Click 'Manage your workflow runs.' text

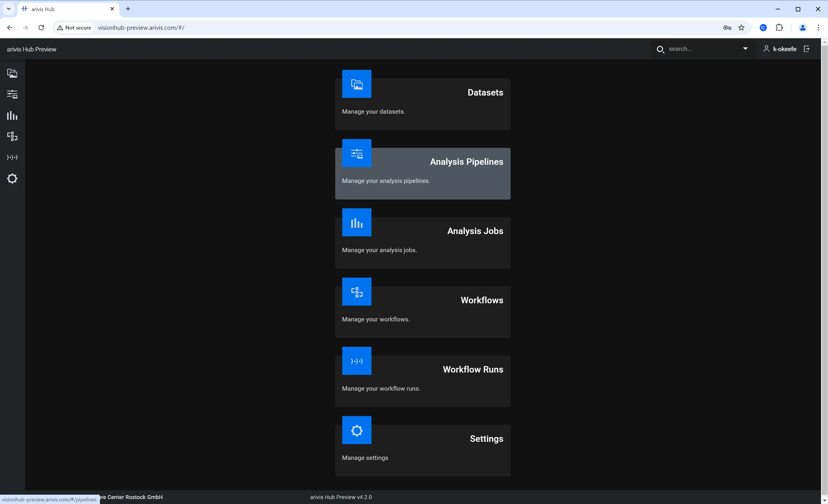(381, 388)
